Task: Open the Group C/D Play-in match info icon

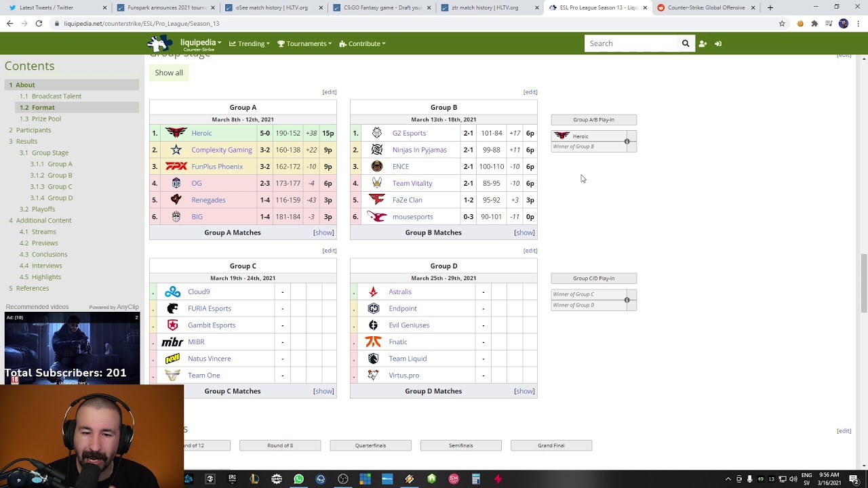Action: click(x=627, y=300)
